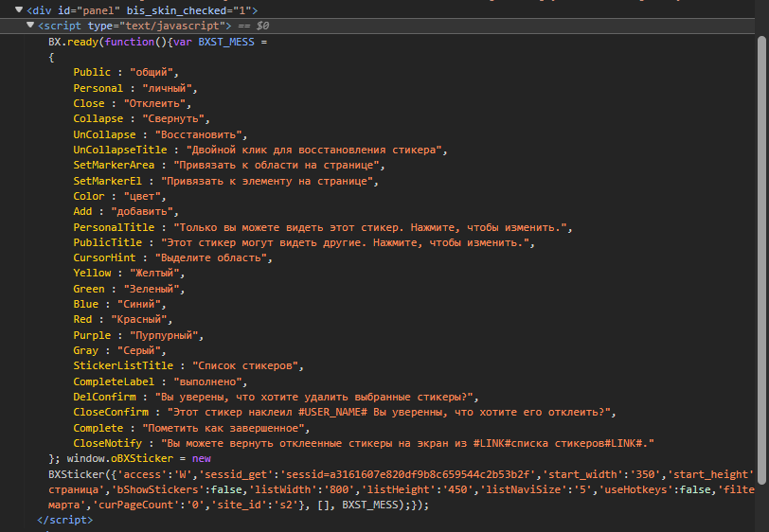Click the window.oBXSticker = new line
Screen dimensions: 769x532
130,459
